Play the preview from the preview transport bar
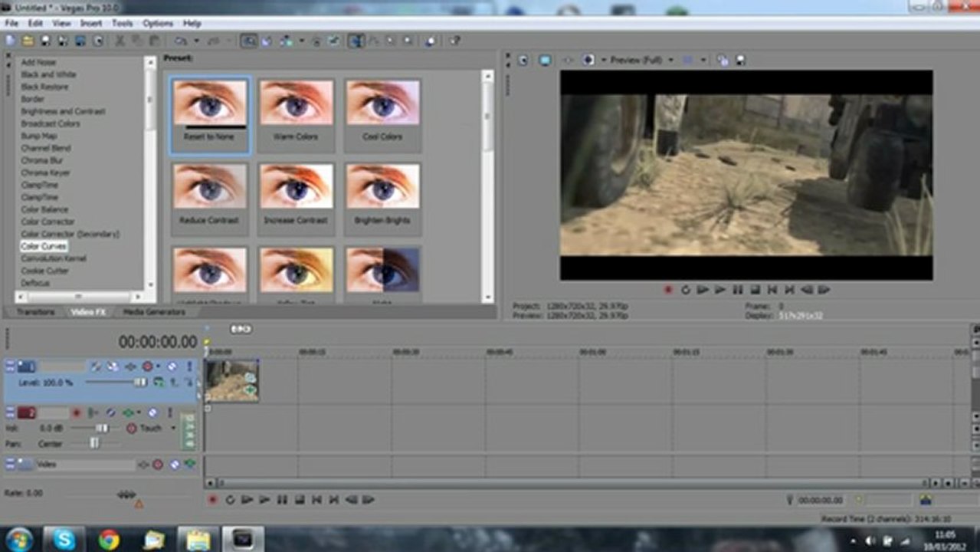The image size is (980, 552). (x=719, y=290)
